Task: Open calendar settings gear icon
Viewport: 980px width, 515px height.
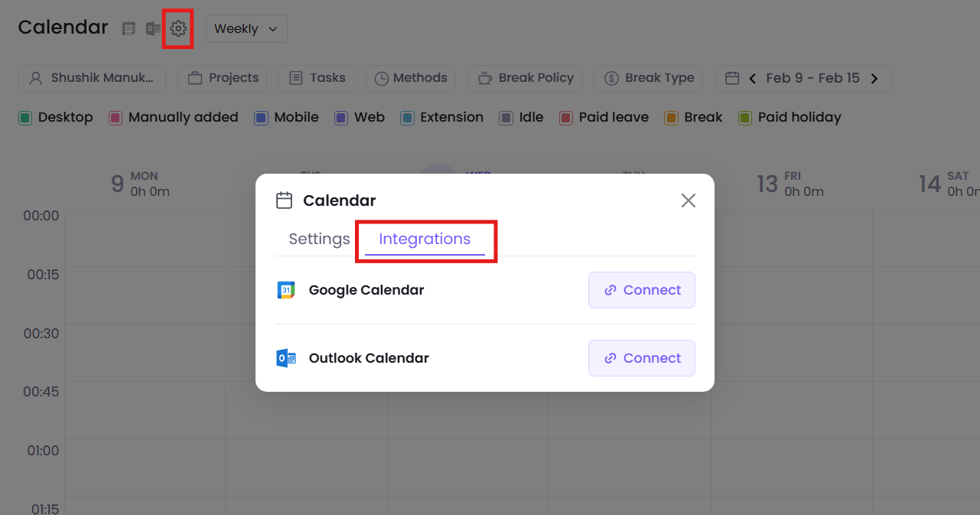Action: point(178,29)
